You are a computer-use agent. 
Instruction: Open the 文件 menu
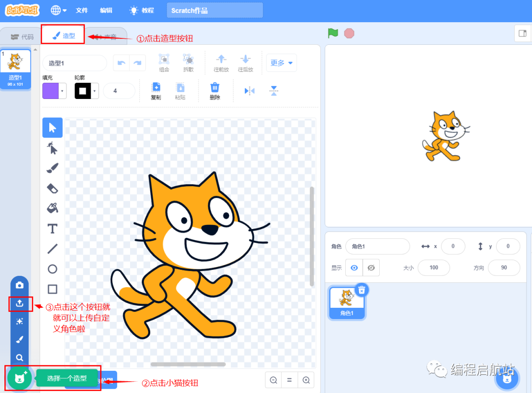[x=82, y=10]
